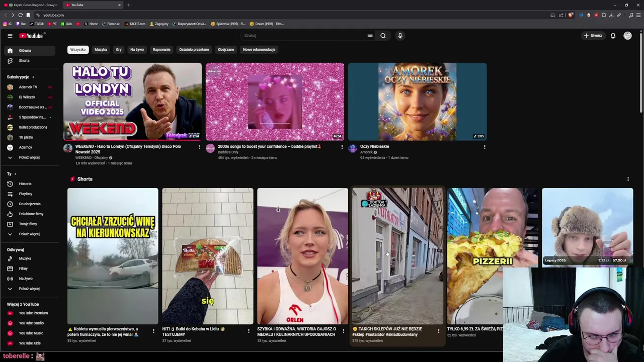
Task: Select the Muzyka filter chip
Action: [101, 50]
